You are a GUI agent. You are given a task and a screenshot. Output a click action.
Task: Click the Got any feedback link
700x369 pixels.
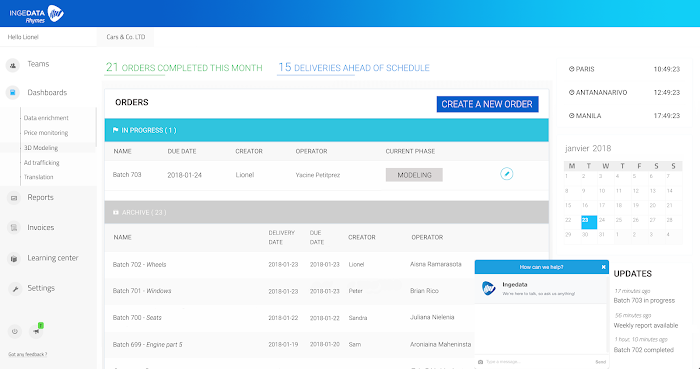click(x=27, y=354)
